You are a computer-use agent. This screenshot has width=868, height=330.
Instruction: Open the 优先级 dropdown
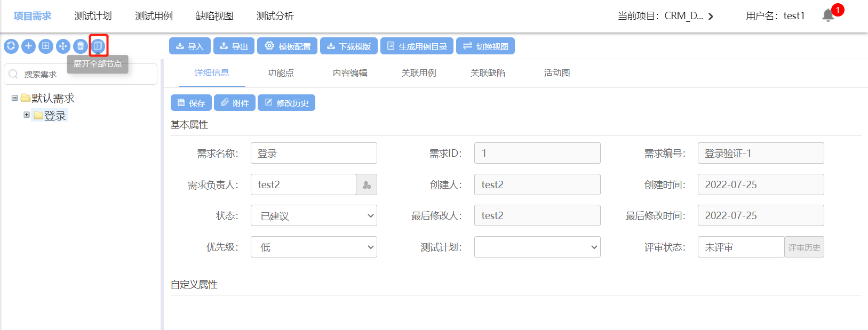pos(314,247)
